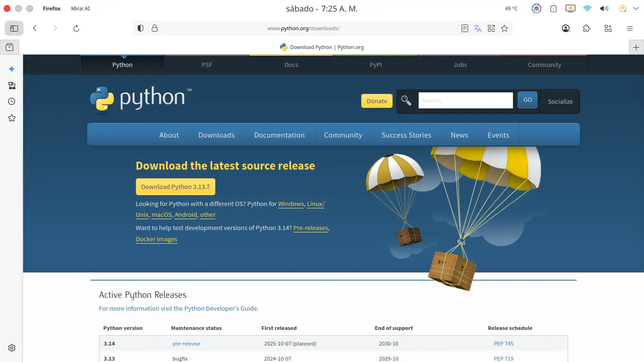
Task: Toggle the Firefox sidebar panel button
Action: coord(14,28)
